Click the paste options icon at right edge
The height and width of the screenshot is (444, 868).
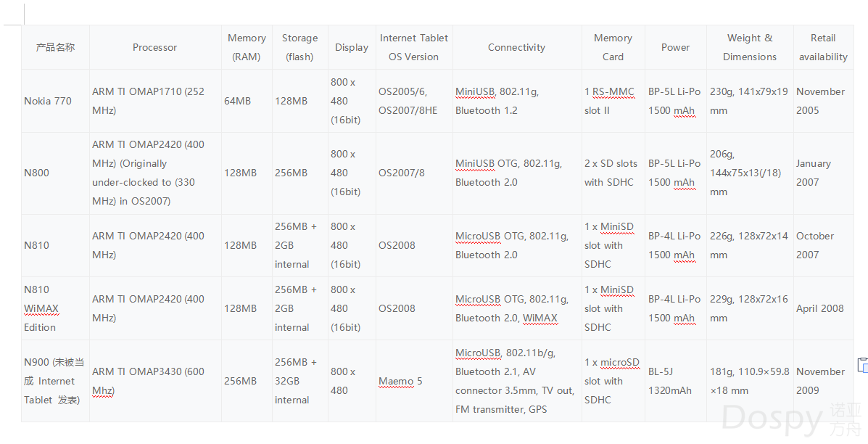tap(863, 365)
